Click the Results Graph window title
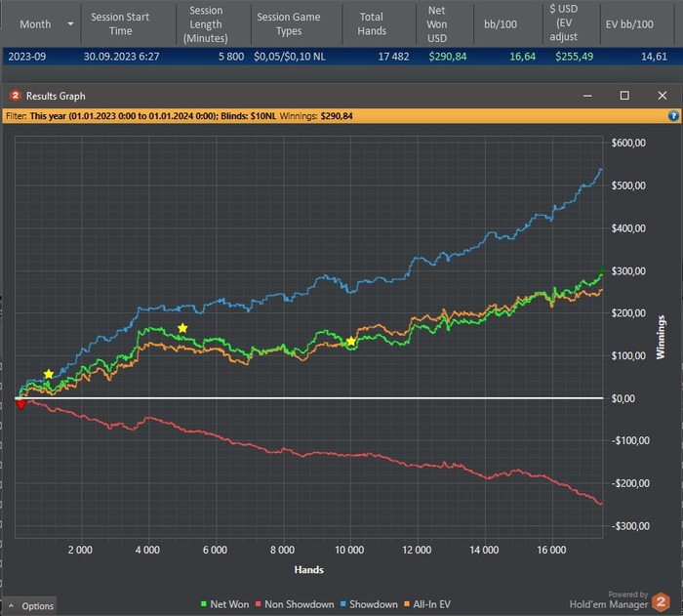Image resolution: width=683 pixels, height=616 pixels. 56,96
